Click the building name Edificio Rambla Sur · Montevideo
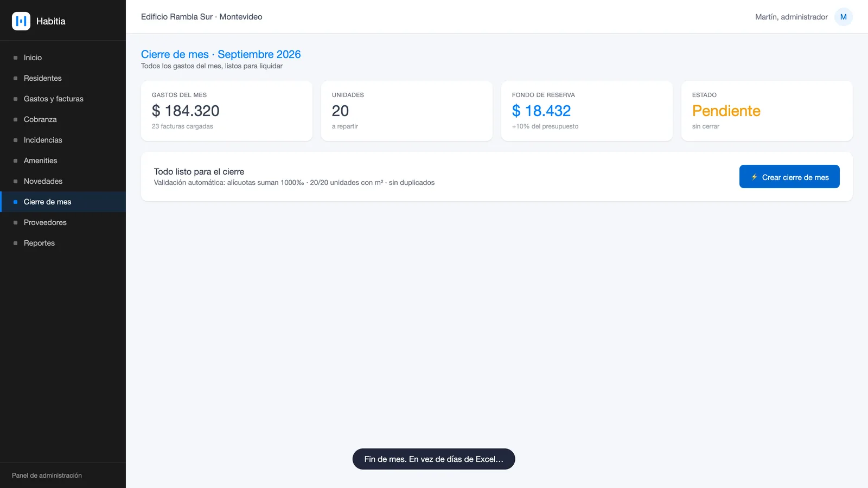The height and width of the screenshot is (488, 868). pyautogui.click(x=202, y=17)
